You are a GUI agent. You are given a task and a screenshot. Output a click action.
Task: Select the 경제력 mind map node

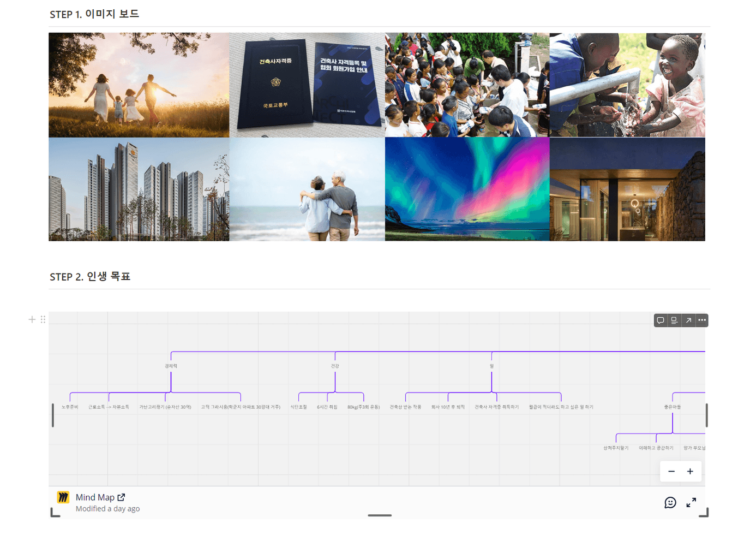click(171, 366)
